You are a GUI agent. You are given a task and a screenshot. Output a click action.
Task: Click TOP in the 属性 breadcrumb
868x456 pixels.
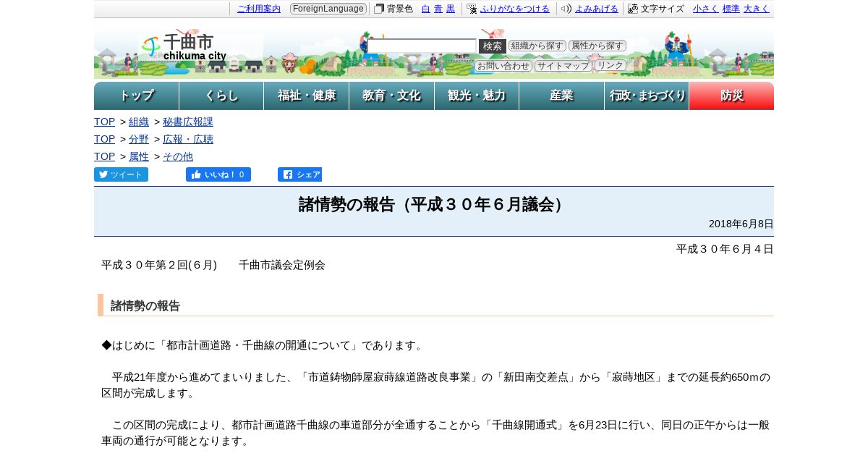pos(105,156)
